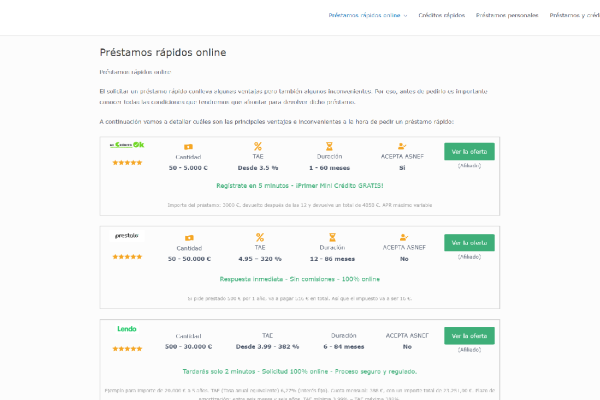
Task: Click the Lendo logo
Action: (127, 329)
